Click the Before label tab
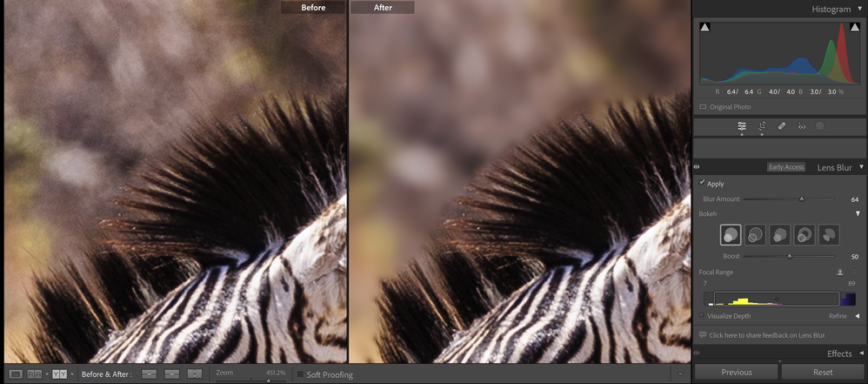868x384 pixels. coord(313,7)
